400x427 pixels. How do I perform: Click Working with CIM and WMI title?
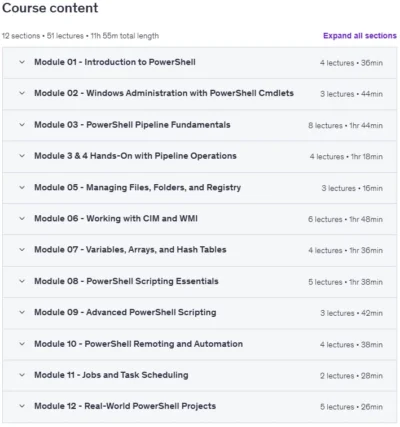(x=142, y=219)
